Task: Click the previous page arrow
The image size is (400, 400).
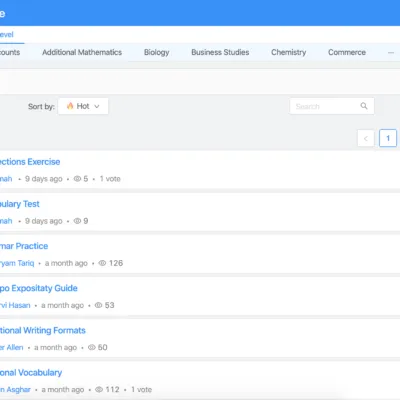Action: (x=366, y=138)
